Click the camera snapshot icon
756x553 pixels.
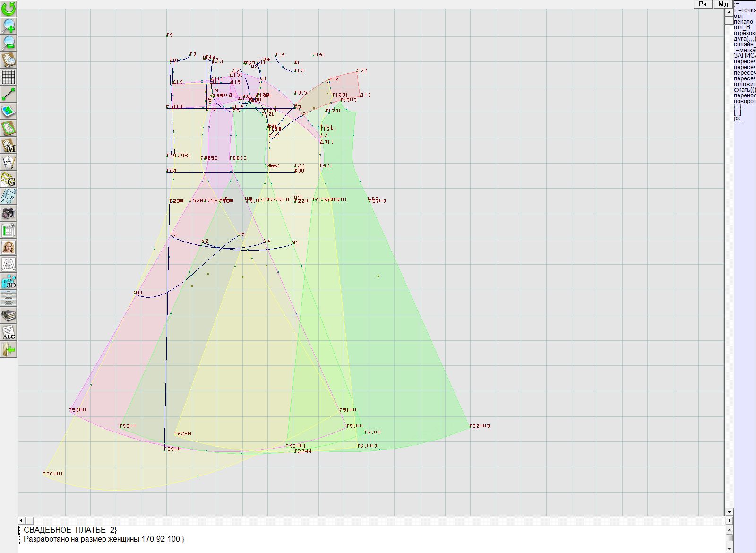9,213
